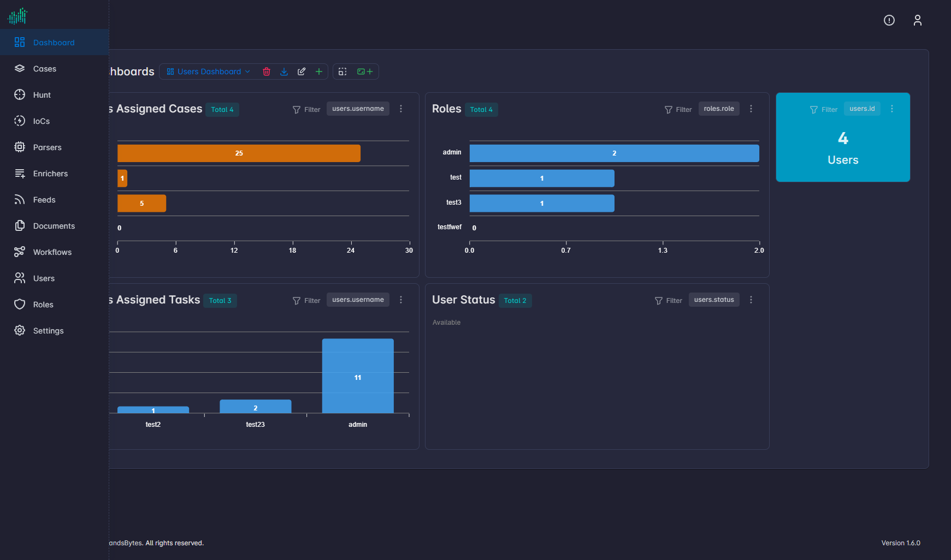Click the delete dashboard trash icon

(267, 72)
